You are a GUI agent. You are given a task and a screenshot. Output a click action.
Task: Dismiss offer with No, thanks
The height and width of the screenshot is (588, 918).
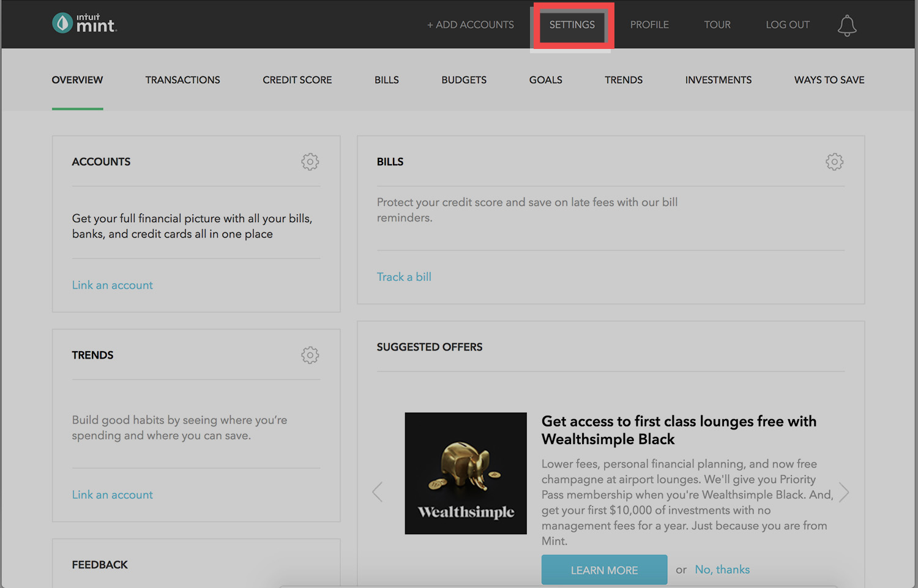click(x=722, y=570)
